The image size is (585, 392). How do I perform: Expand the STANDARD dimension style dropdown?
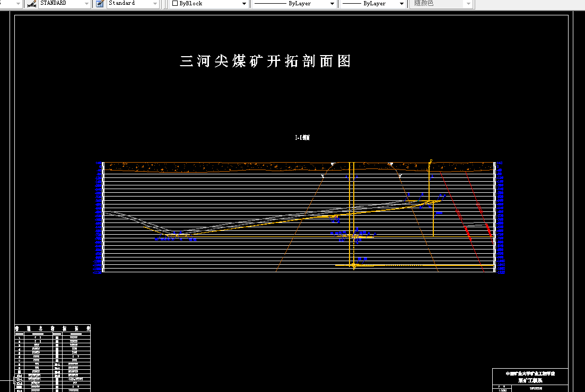[x=85, y=4]
